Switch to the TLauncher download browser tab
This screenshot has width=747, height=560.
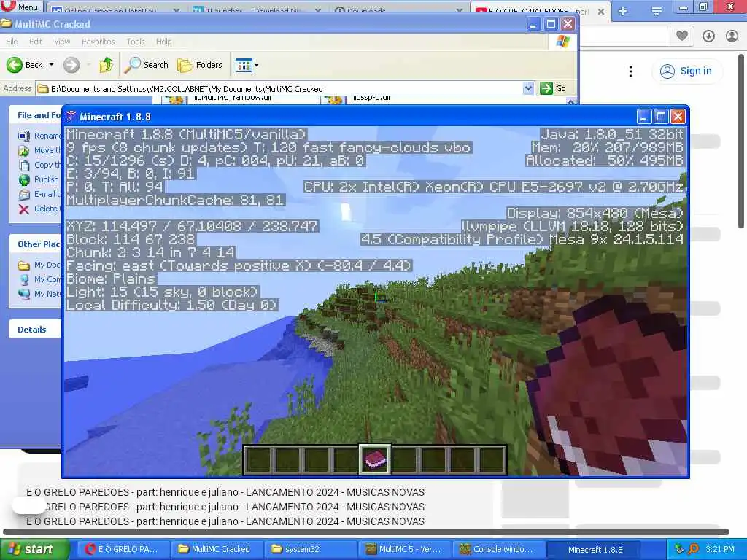pos(257,10)
